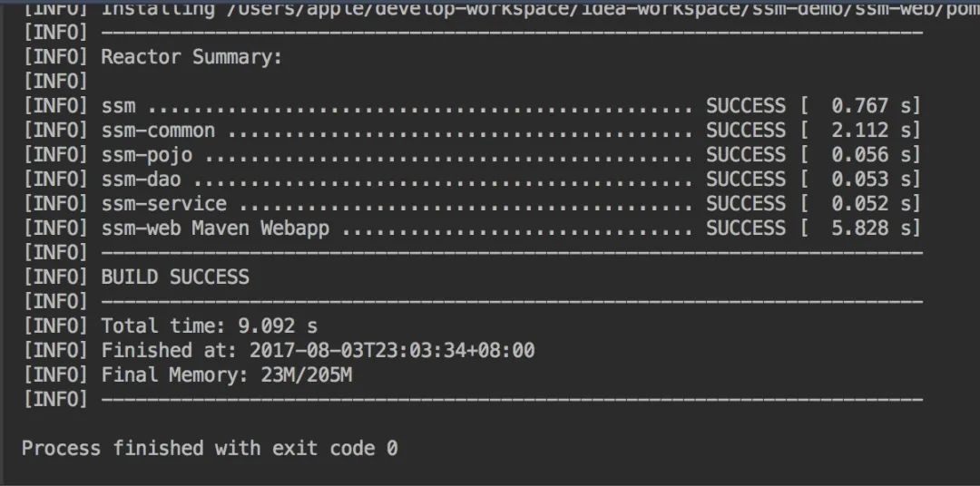Click the ssm-web Maven Webapp text
Screen dimensions: 980x486
[215, 228]
